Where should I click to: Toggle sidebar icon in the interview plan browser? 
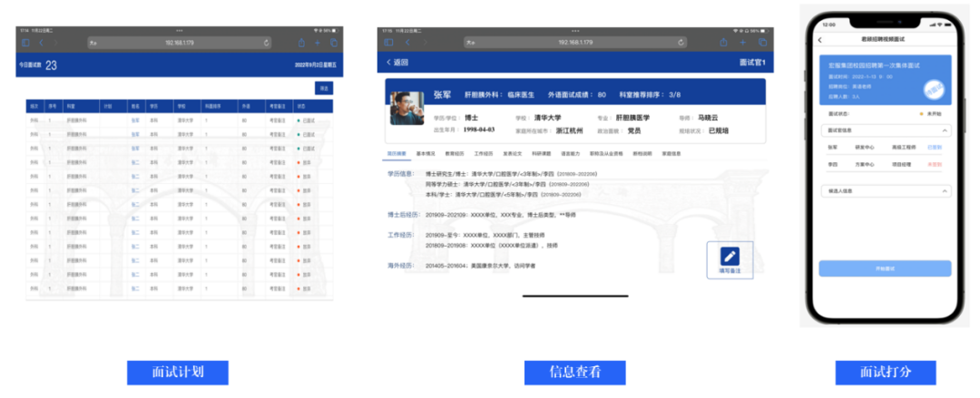[25, 43]
